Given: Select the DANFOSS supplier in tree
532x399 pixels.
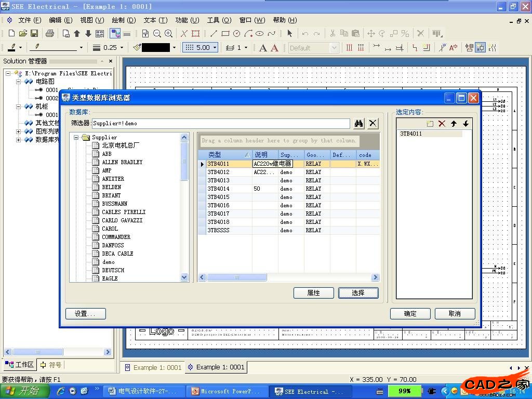Looking at the screenshot, I should tap(113, 245).
